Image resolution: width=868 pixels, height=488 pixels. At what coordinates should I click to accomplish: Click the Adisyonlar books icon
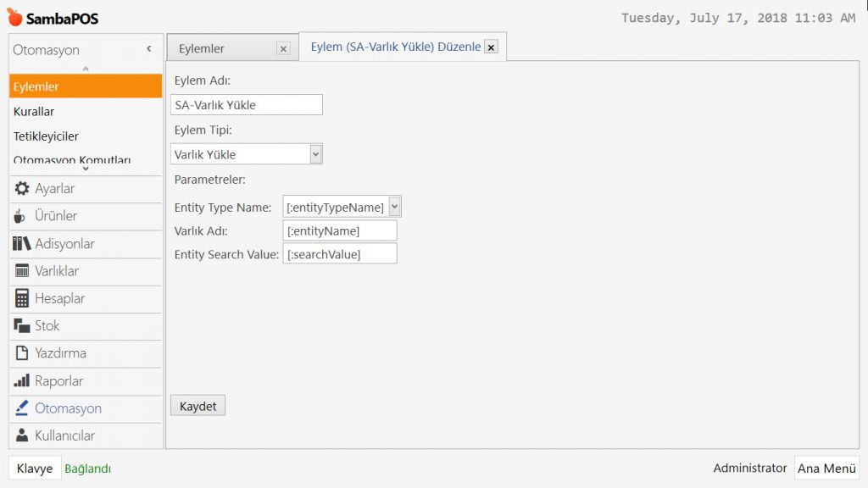[x=22, y=244]
